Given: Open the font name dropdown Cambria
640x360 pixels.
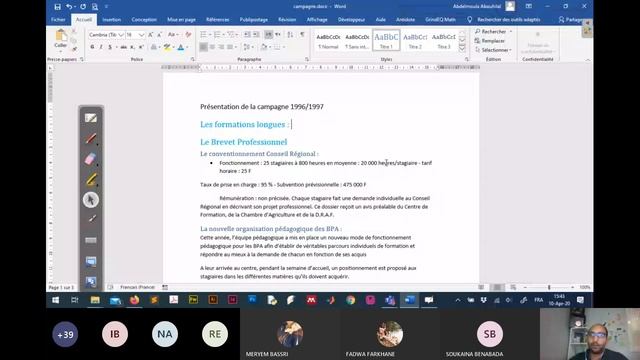Looking at the screenshot, I should click(121, 35).
